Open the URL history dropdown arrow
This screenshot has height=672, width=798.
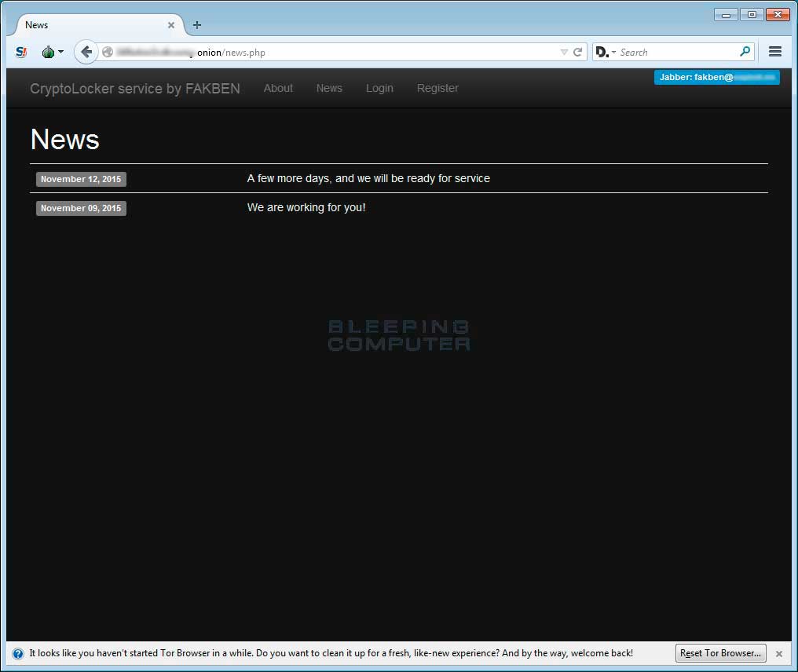564,53
